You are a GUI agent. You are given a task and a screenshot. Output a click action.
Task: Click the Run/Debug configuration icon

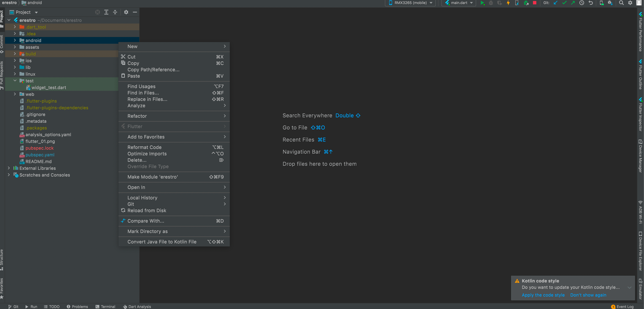(x=460, y=3)
